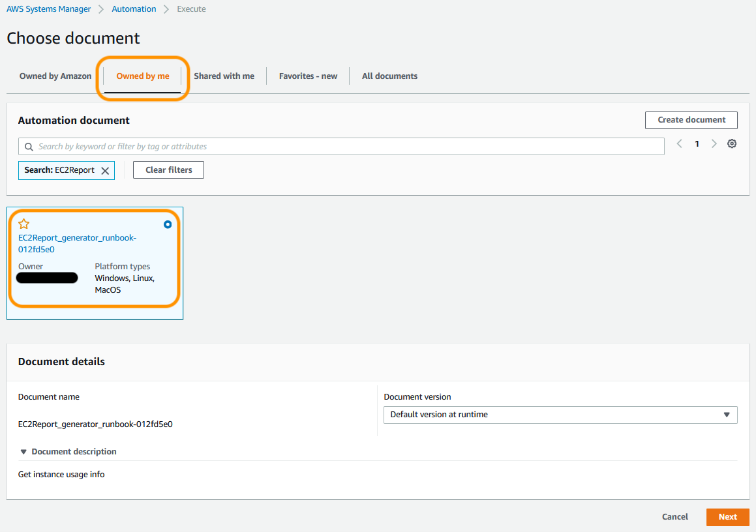Open the Favorites - new tab
This screenshot has width=756, height=532.
(x=307, y=76)
